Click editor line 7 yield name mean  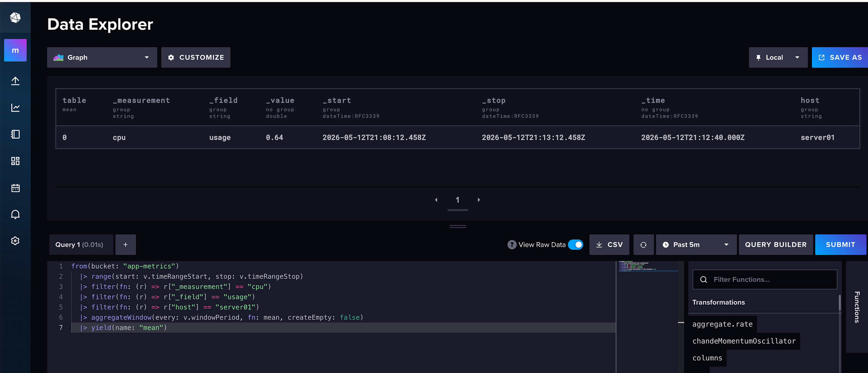(123, 328)
